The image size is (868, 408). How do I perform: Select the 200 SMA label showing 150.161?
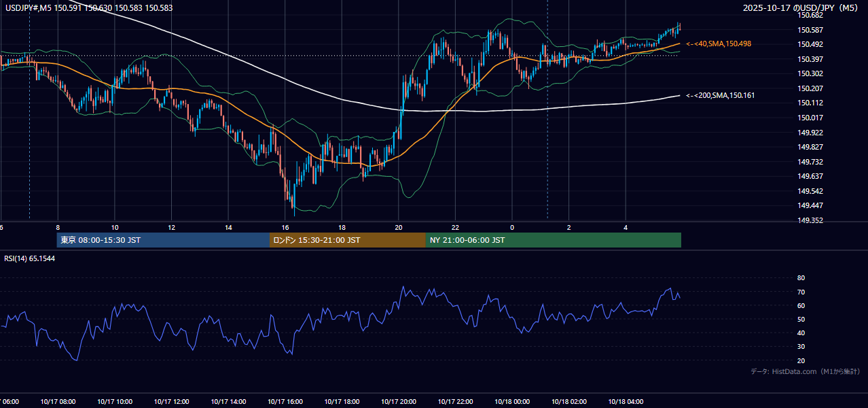click(x=721, y=95)
